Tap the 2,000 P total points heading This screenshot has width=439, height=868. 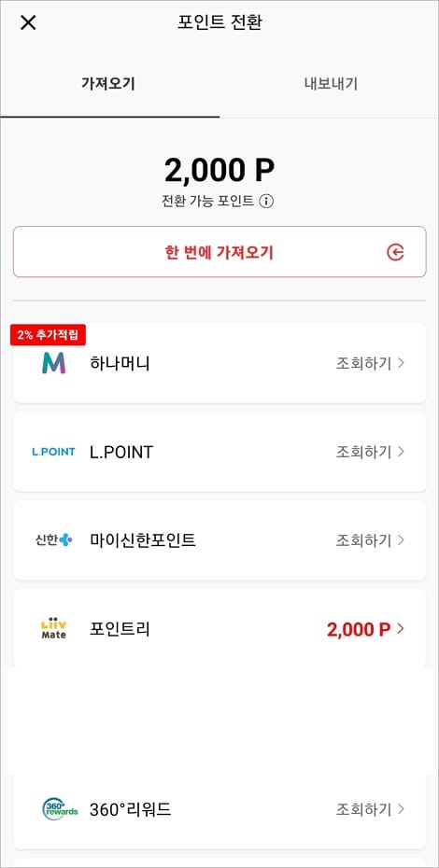[x=219, y=170]
